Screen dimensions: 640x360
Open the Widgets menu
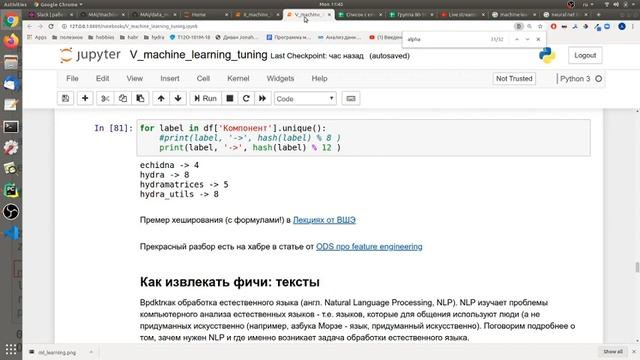click(x=280, y=78)
